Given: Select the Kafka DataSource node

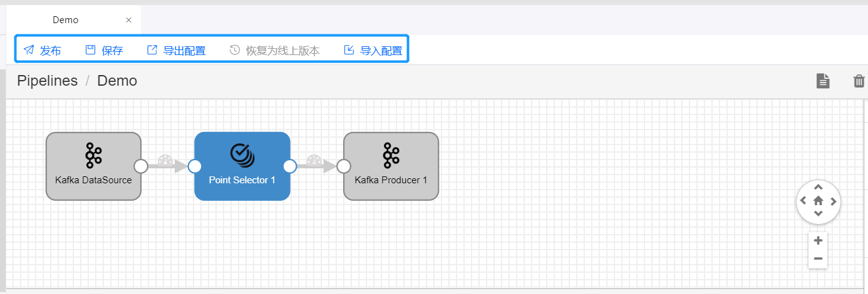Looking at the screenshot, I should pos(93,166).
